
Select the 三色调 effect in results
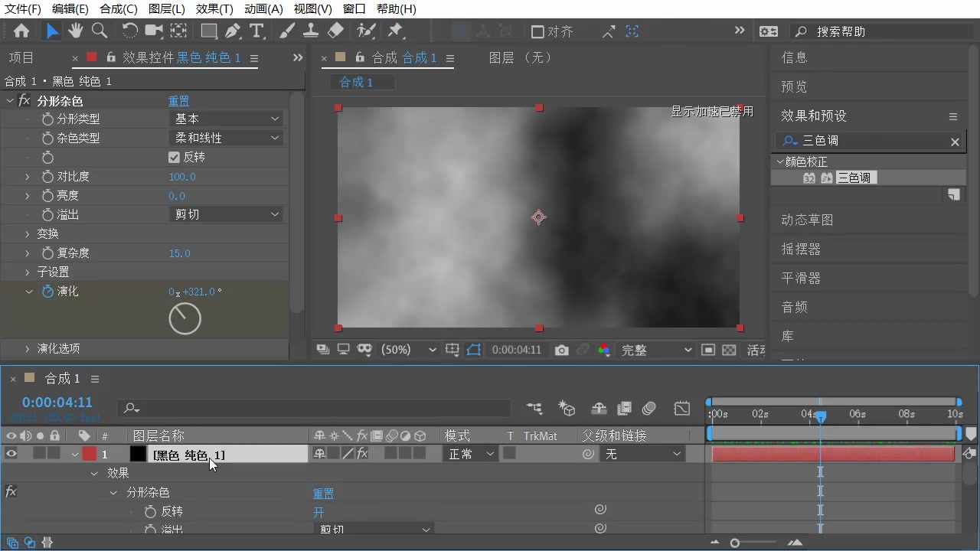click(854, 178)
